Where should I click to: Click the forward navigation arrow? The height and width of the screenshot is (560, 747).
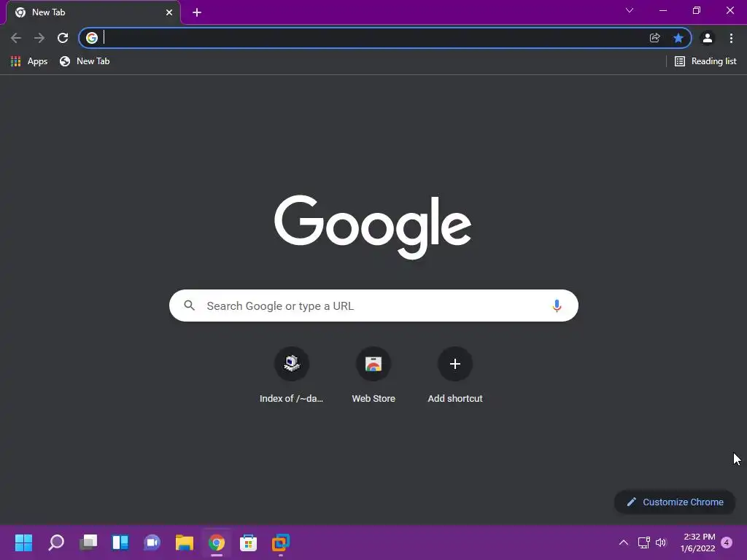click(x=39, y=38)
